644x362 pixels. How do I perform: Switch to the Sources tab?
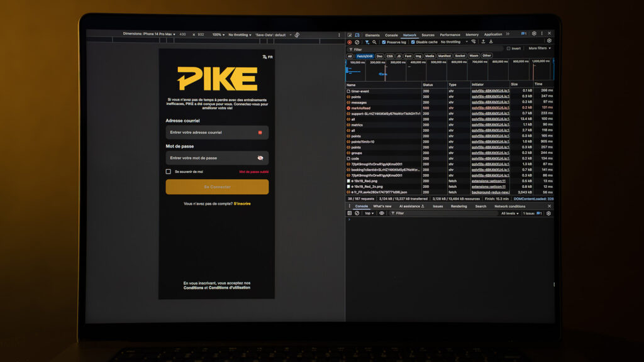(428, 35)
